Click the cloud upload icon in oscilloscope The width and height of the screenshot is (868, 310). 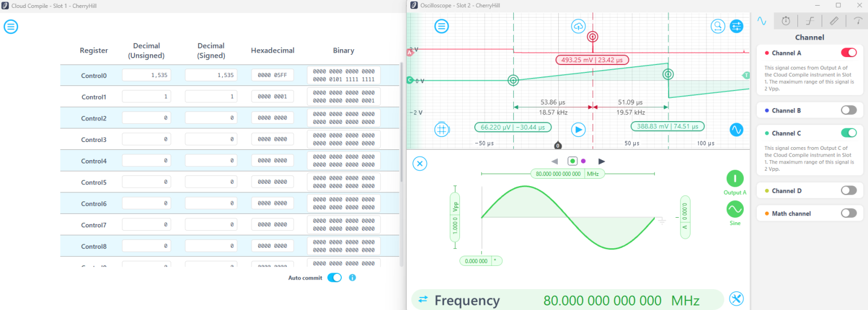click(578, 26)
